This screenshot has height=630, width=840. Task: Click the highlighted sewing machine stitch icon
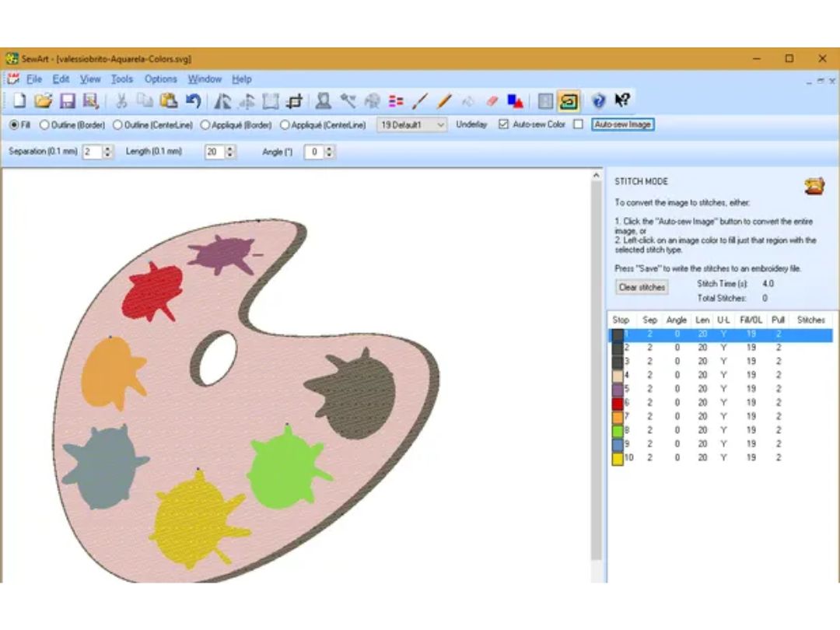[569, 100]
